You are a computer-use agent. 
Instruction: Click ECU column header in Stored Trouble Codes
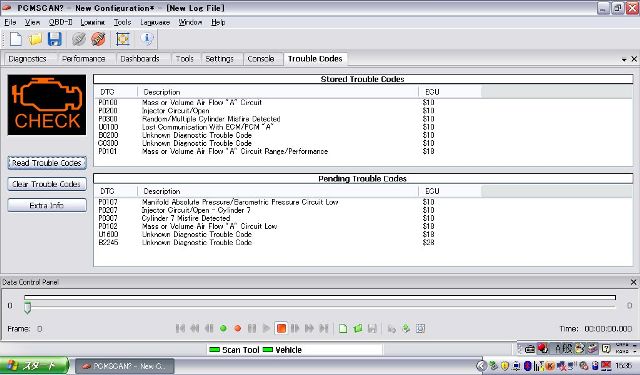coord(450,92)
